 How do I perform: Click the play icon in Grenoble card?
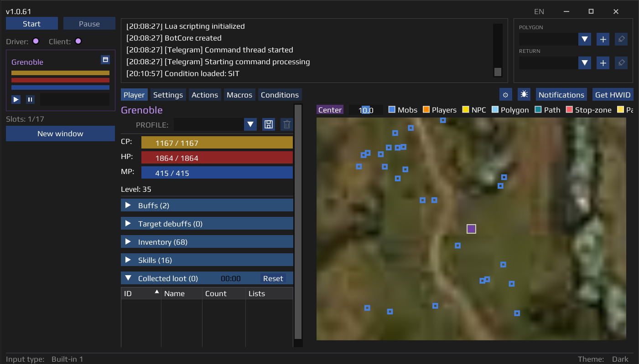(x=16, y=99)
